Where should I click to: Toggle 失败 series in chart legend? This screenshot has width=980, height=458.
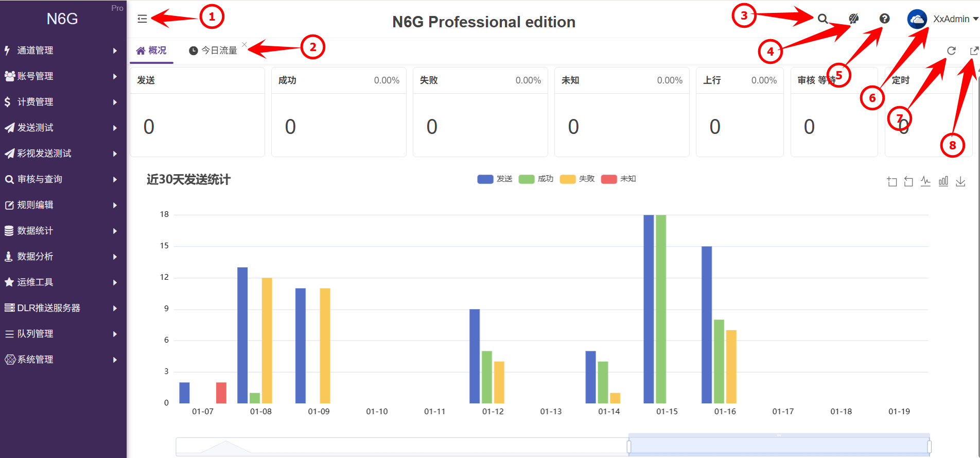577,179
